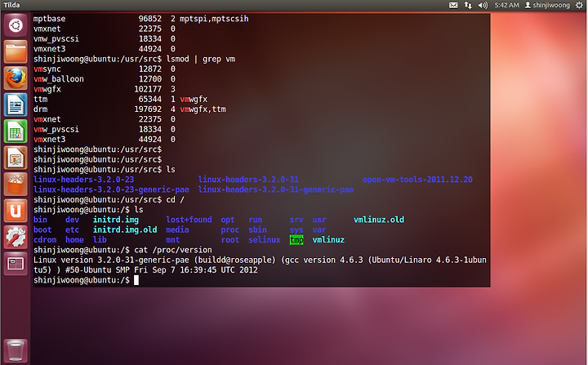Click the boot directory name
The image size is (588, 365).
42,229
